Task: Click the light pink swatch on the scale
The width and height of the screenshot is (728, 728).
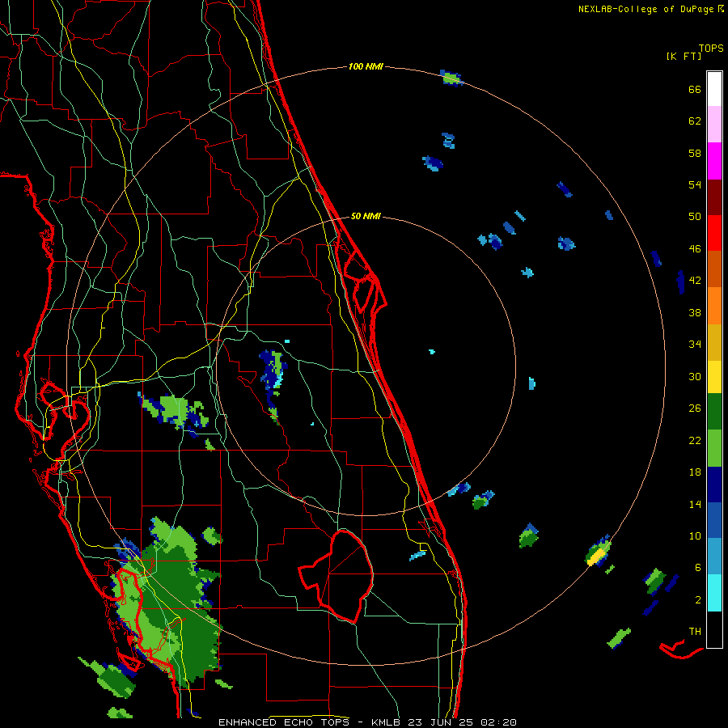Action: [714, 125]
